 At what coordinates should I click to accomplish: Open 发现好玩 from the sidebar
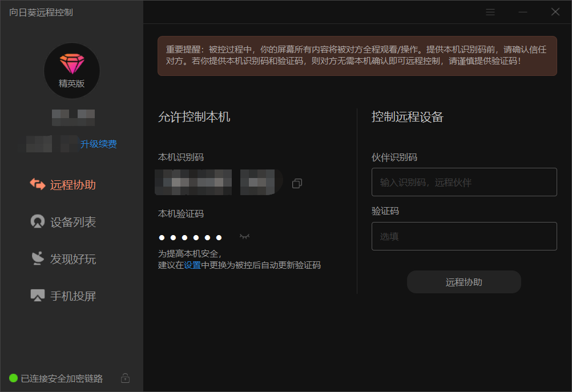pyautogui.click(x=72, y=259)
